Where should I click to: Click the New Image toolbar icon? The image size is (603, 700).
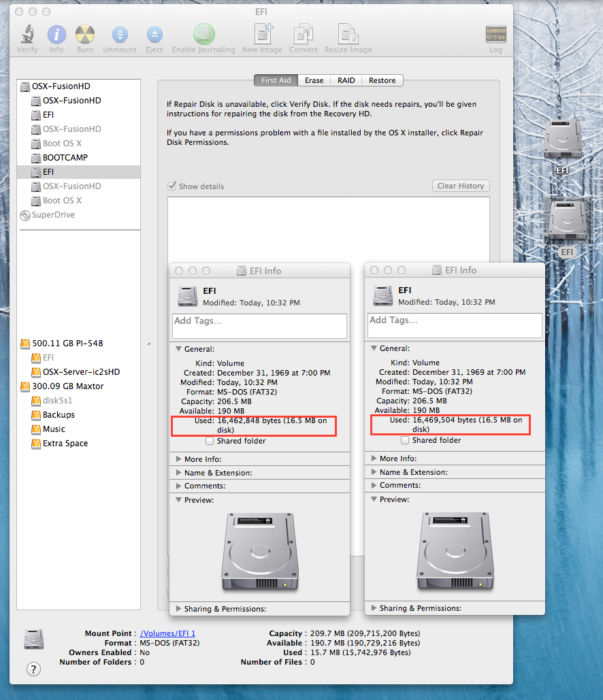tap(262, 34)
